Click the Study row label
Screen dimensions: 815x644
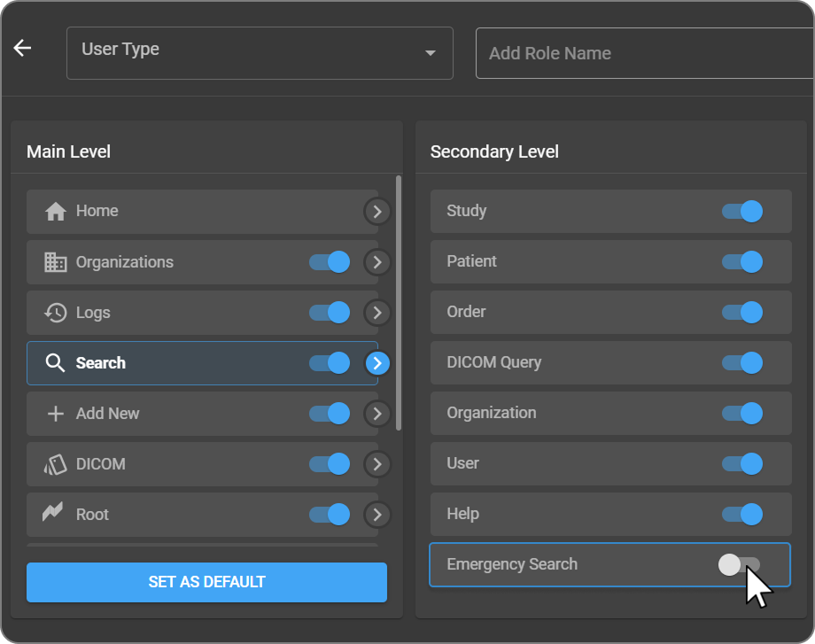tap(467, 211)
